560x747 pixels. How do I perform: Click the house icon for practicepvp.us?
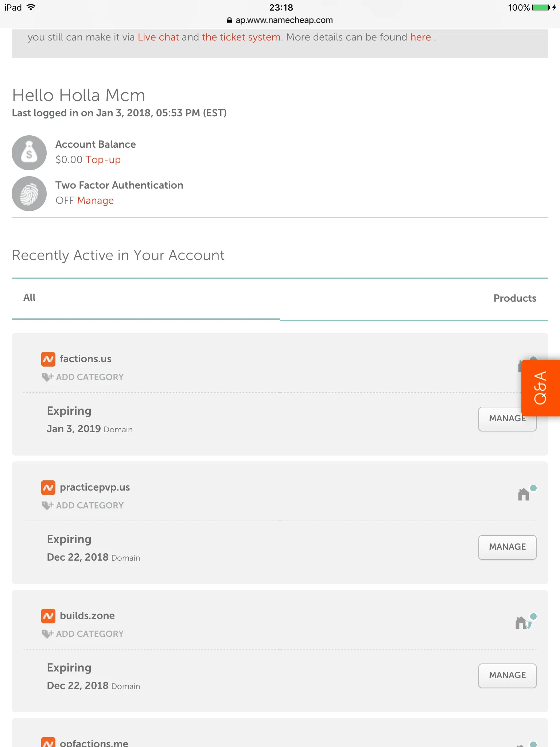coord(524,494)
